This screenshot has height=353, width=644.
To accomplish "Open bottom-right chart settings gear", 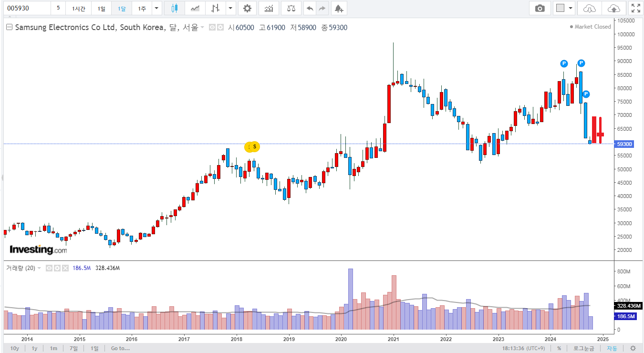I will click(x=633, y=348).
